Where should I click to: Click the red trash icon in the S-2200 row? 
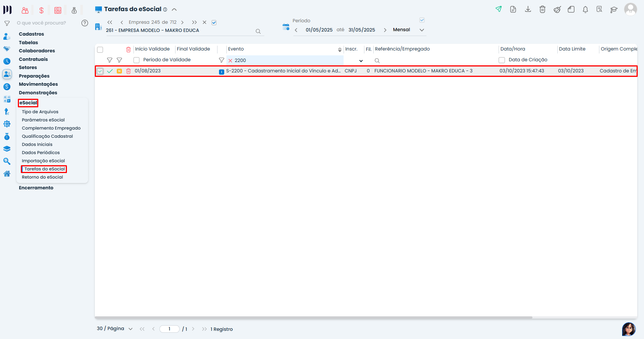click(128, 71)
